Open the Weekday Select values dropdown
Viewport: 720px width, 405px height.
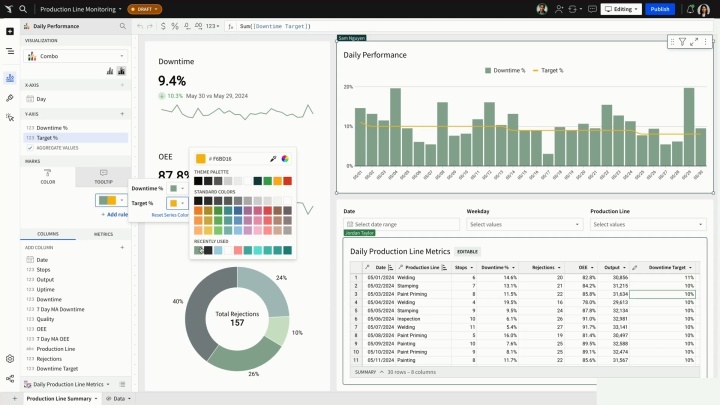pyautogui.click(x=524, y=224)
